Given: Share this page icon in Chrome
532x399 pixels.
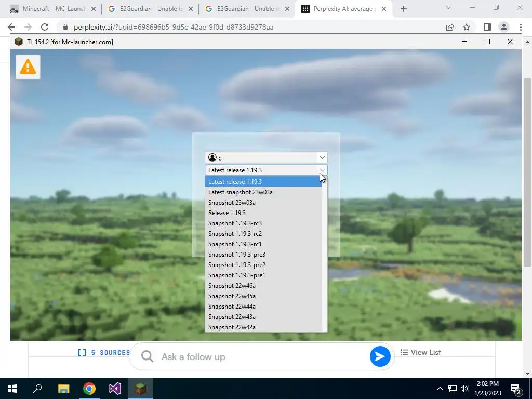Looking at the screenshot, I should (450, 27).
